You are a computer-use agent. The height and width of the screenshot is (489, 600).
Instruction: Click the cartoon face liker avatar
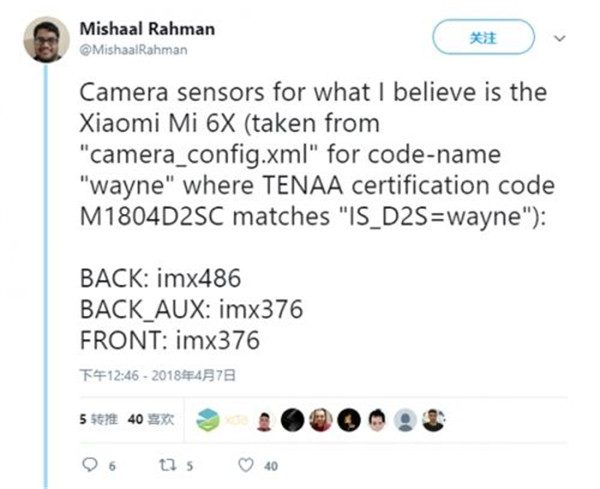coord(377,420)
